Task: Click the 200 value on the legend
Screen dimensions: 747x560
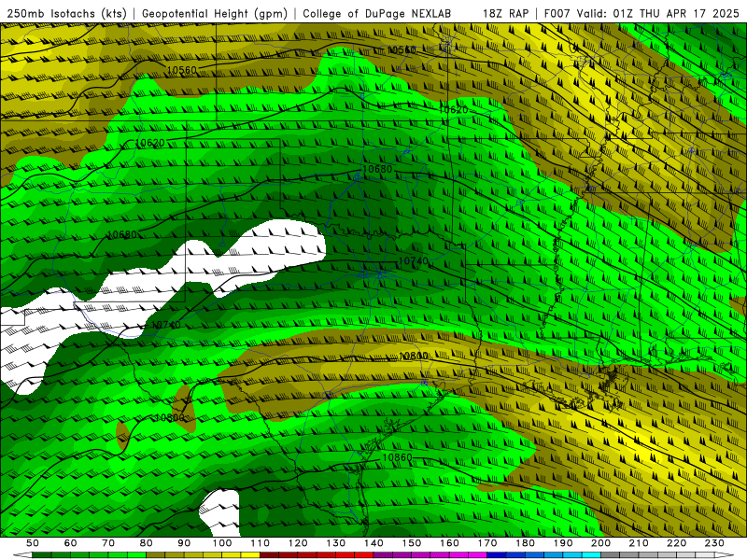Action: tap(600, 543)
